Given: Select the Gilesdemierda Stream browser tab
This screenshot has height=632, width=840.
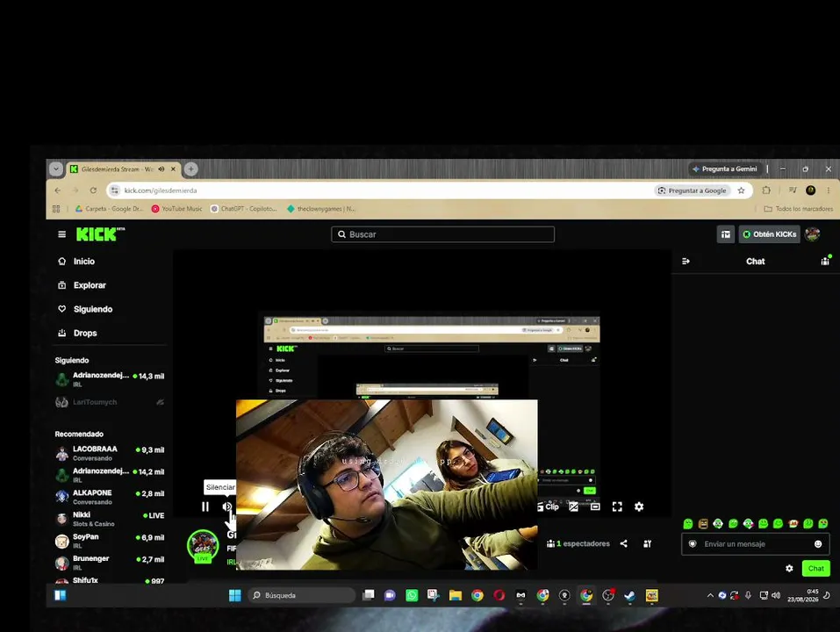Looking at the screenshot, I should (x=123, y=169).
